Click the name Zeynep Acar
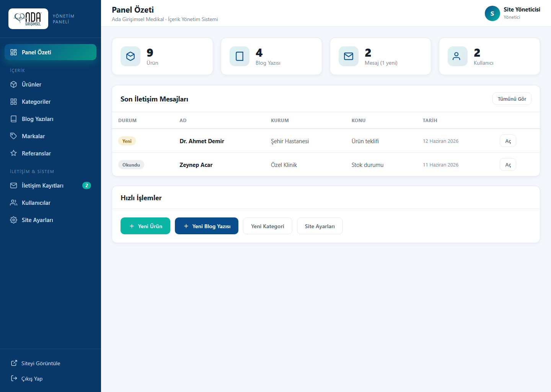 (x=196, y=165)
